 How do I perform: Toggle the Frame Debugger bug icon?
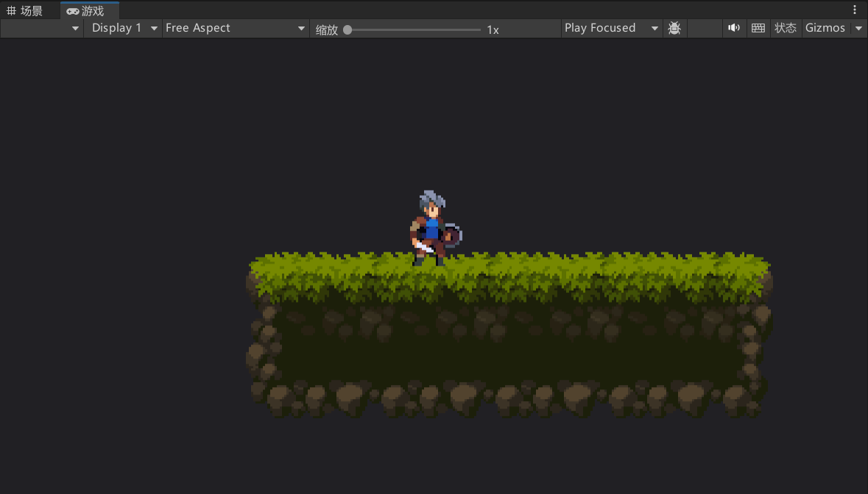(x=674, y=28)
